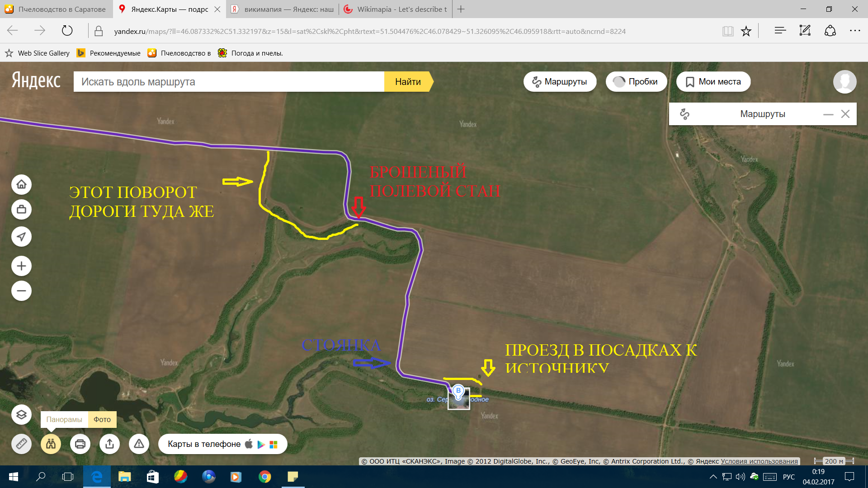Toggle the Пробки traffic layer

(x=636, y=82)
